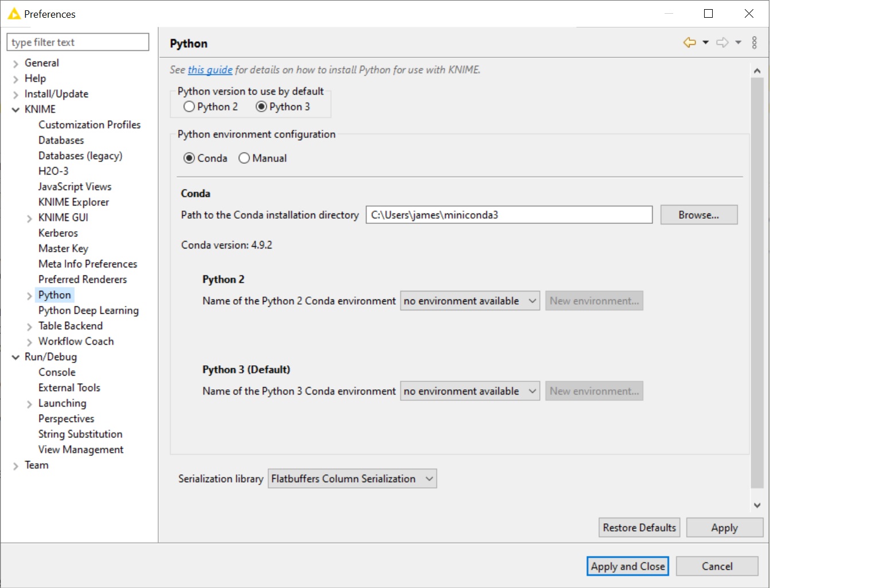Expand the Python tree node arrow
Viewport: 880px width, 588px height.
click(29, 295)
